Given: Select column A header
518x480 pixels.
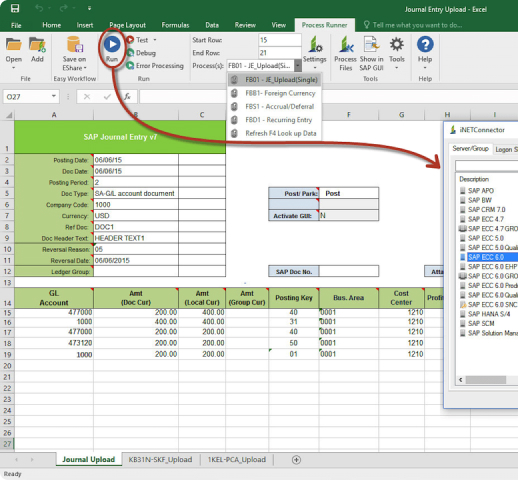Looking at the screenshot, I should pos(54,115).
